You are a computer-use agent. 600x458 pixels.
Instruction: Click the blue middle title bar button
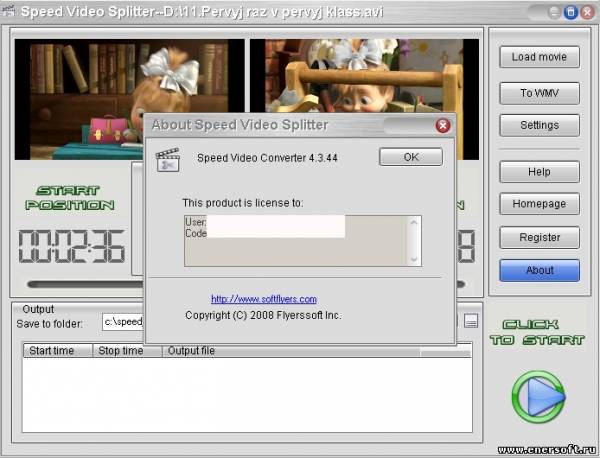(x=571, y=12)
